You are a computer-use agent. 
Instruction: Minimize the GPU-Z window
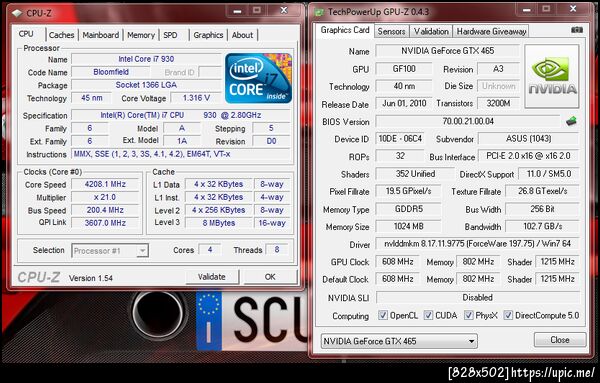[x=527, y=9]
